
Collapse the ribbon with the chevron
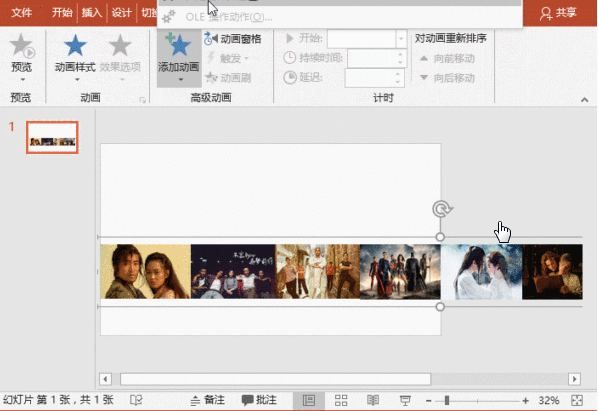coord(584,100)
